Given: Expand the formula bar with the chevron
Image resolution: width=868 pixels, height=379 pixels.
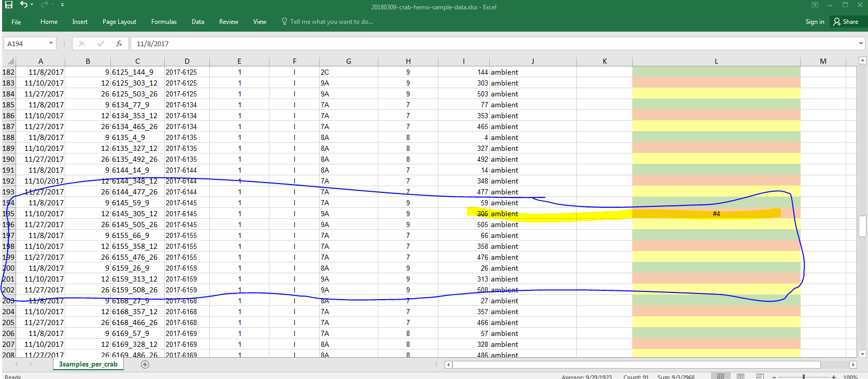Looking at the screenshot, I should coord(861,44).
